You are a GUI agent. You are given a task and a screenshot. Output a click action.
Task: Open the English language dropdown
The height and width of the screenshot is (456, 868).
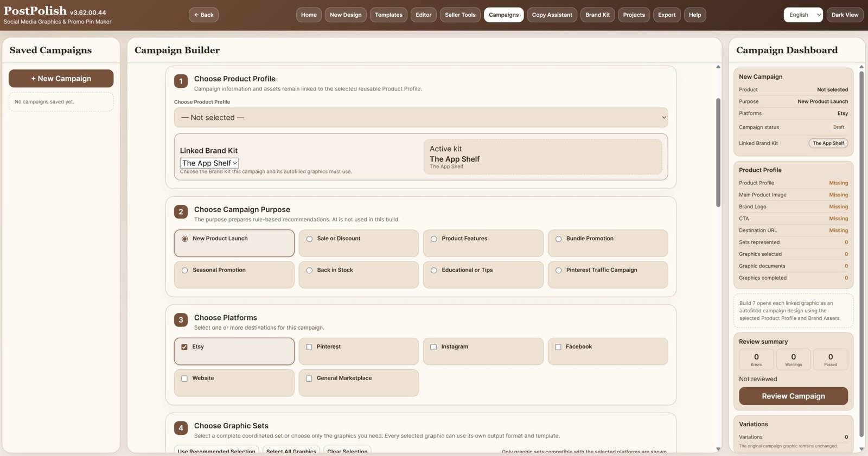(803, 15)
